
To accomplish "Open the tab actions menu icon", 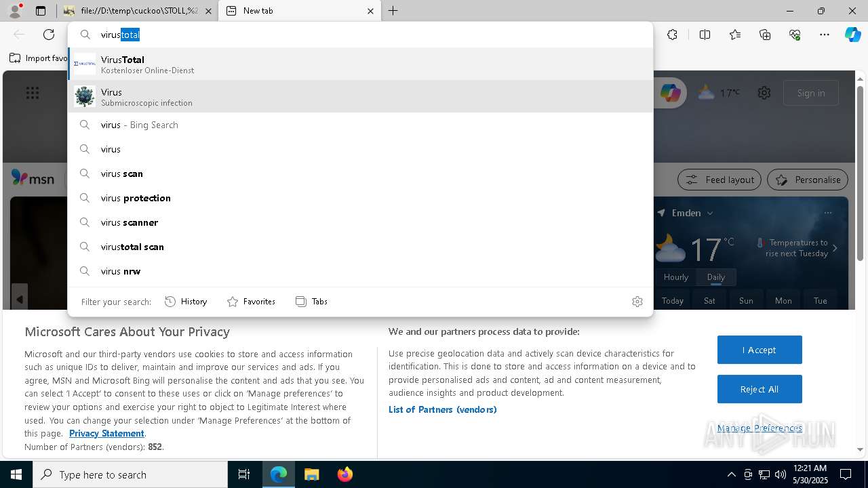I will click(x=41, y=11).
